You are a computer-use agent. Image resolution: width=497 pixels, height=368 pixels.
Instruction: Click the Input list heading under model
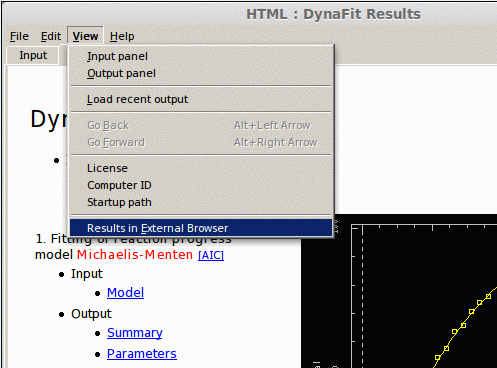tap(87, 274)
